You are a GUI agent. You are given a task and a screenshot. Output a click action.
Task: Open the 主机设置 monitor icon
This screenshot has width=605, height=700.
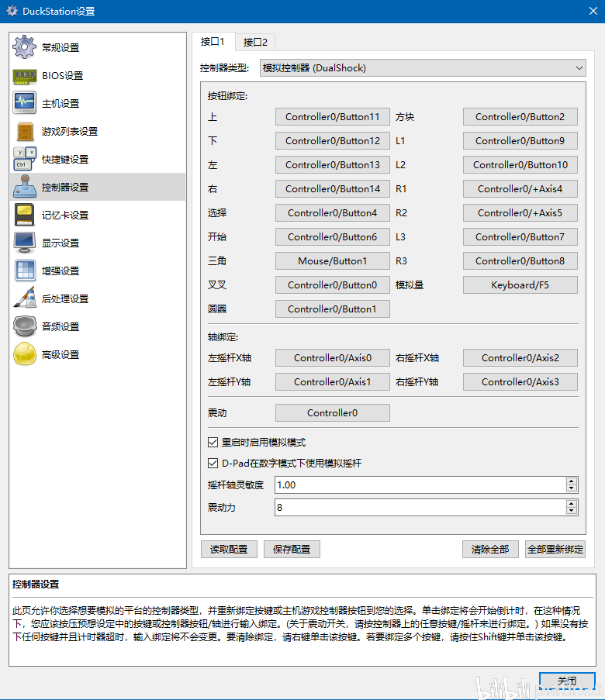pos(25,103)
